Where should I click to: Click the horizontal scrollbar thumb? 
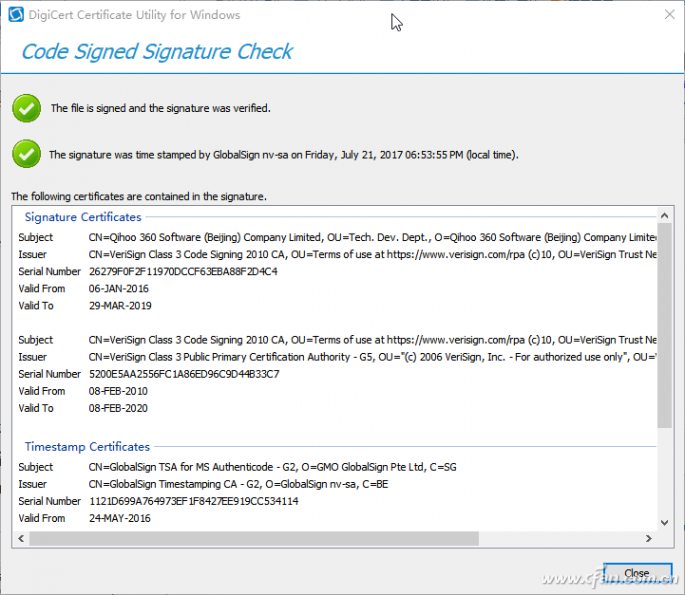tap(320, 539)
